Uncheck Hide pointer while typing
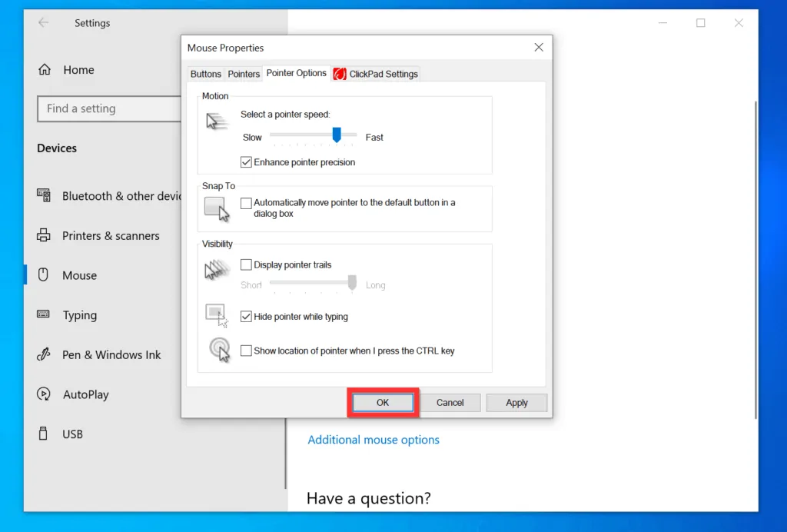787x532 pixels. pyautogui.click(x=246, y=316)
